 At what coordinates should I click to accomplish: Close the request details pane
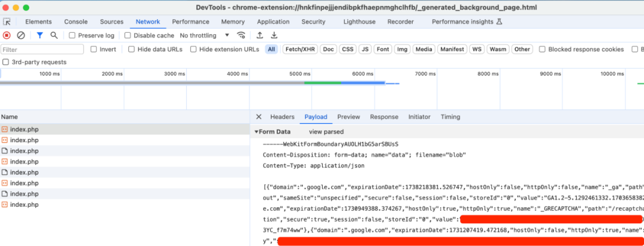(x=259, y=117)
